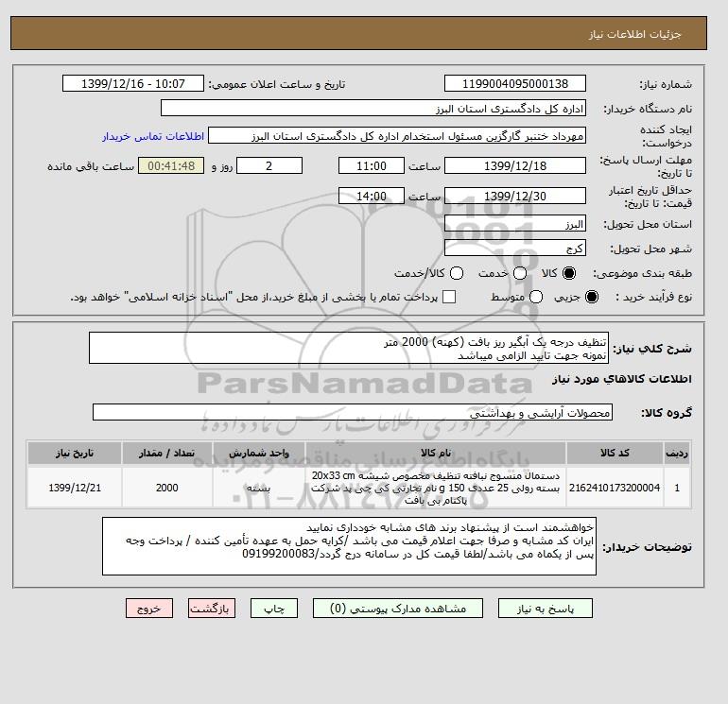
Task: Select the کالا/خدمت radio button
Action: point(457,273)
